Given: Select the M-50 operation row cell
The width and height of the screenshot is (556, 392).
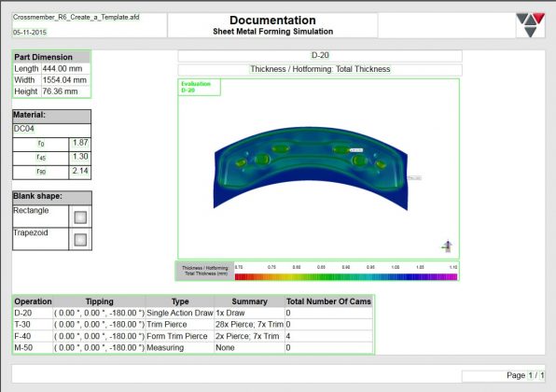Looking at the screenshot, I should 33,347.
